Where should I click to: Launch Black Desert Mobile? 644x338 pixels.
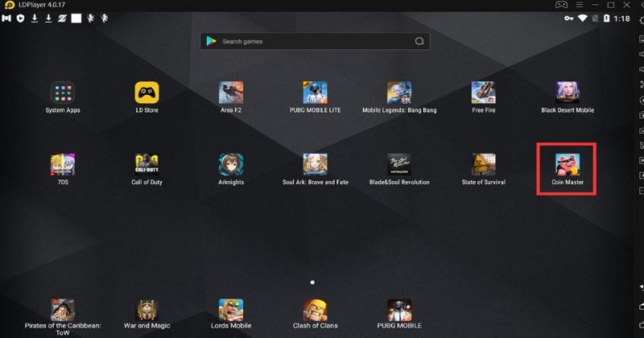[568, 93]
